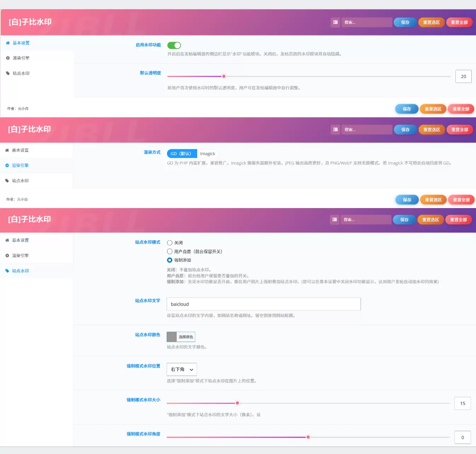476x454 pixels.
Task: Select the 强制添加 radio option
Action: point(170,260)
